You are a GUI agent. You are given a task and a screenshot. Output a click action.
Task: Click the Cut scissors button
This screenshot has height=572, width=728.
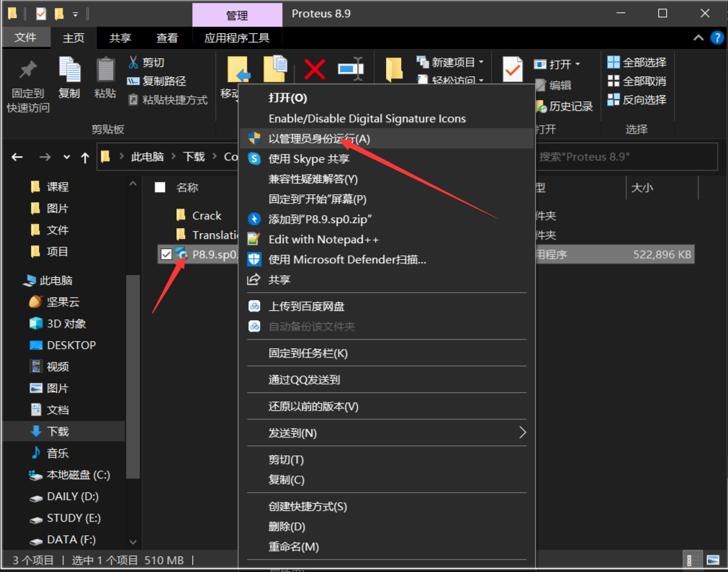tap(147, 62)
